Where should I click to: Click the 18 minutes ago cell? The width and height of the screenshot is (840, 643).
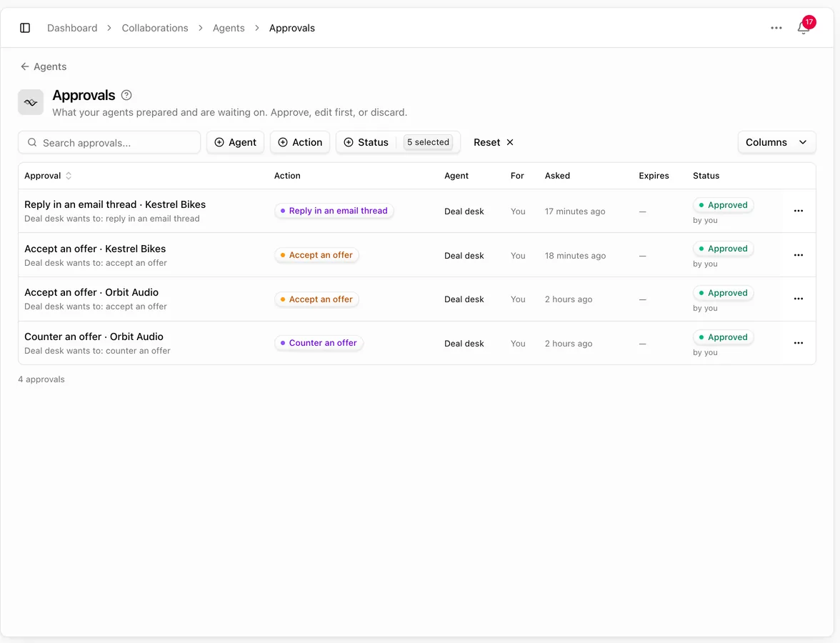coord(576,256)
